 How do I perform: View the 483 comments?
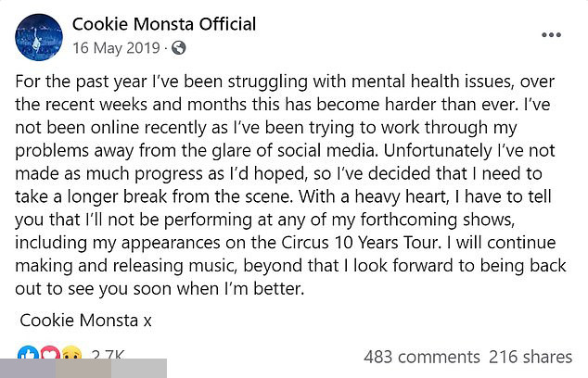(x=419, y=356)
